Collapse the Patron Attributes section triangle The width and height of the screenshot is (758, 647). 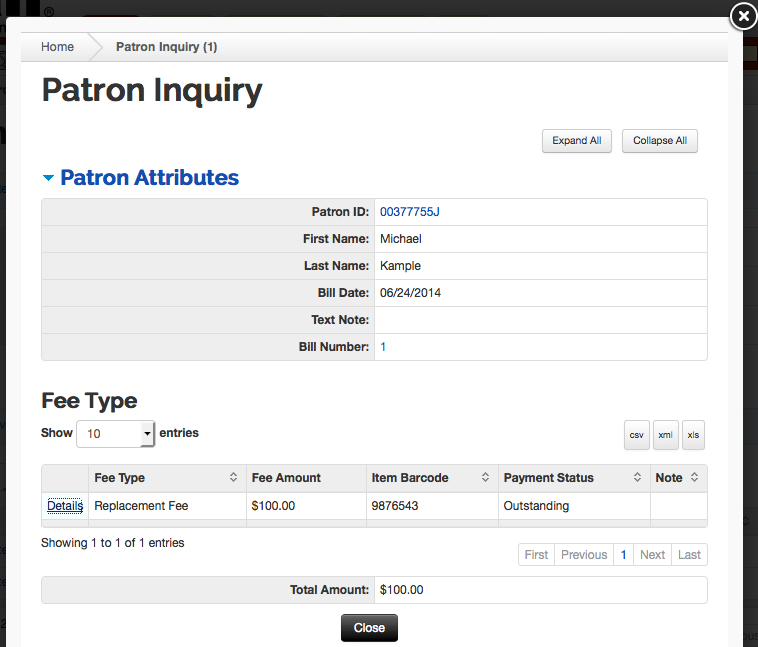pyautogui.click(x=48, y=178)
